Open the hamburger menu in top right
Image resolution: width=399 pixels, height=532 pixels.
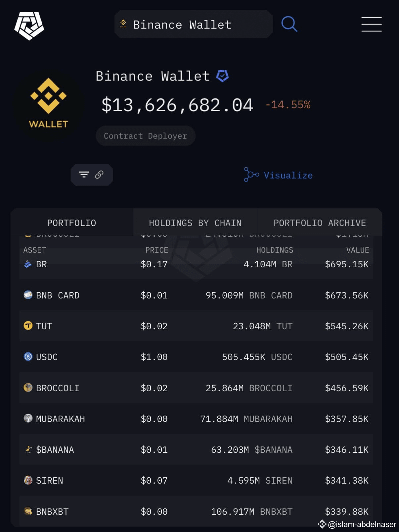click(x=371, y=24)
